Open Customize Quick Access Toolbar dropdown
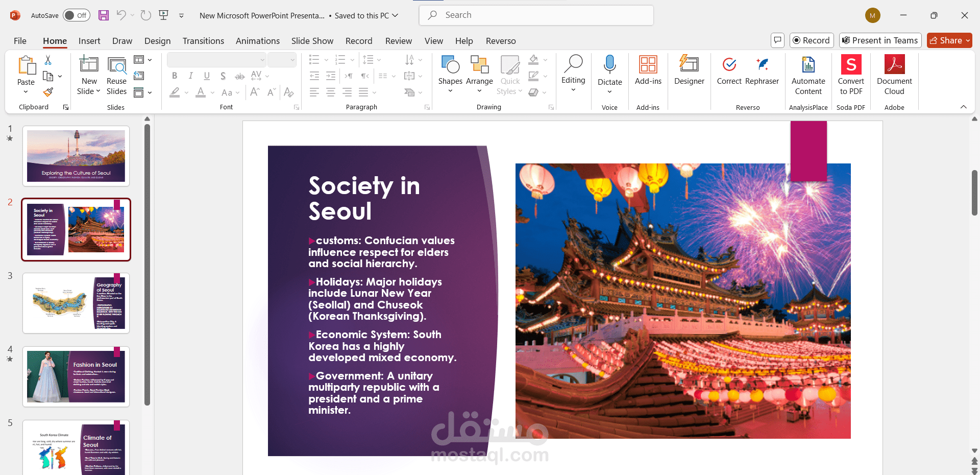Viewport: 980px width, 475px height. [x=181, y=16]
